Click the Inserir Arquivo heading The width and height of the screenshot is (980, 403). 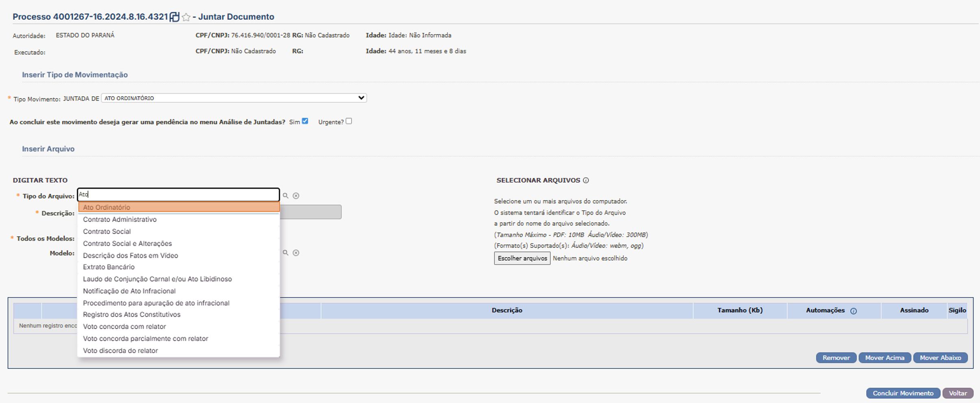(48, 149)
